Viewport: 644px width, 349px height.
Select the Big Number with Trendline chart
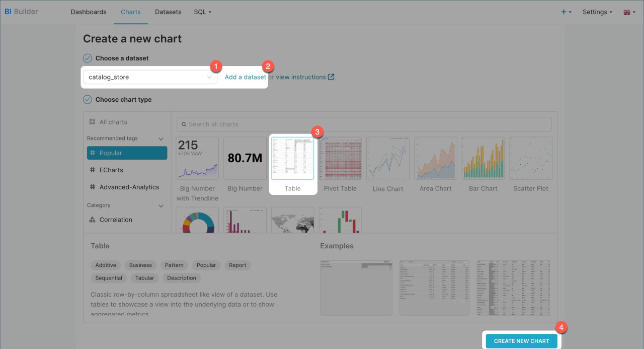point(197,158)
